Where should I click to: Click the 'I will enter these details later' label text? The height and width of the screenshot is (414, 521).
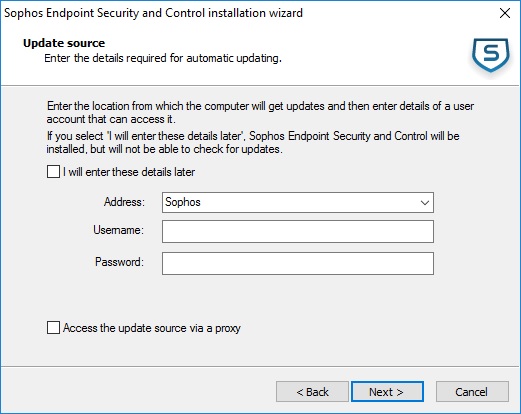pyautogui.click(x=129, y=172)
